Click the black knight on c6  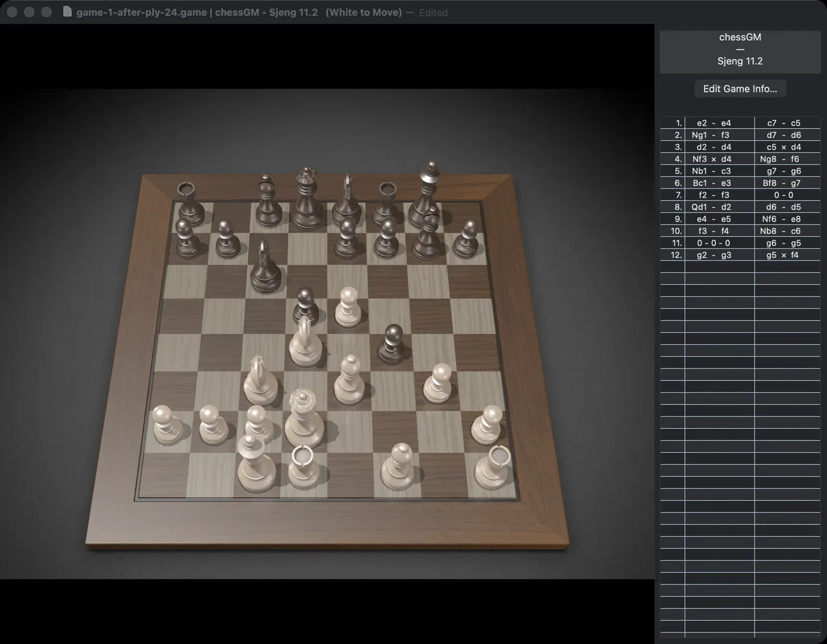[x=264, y=267]
